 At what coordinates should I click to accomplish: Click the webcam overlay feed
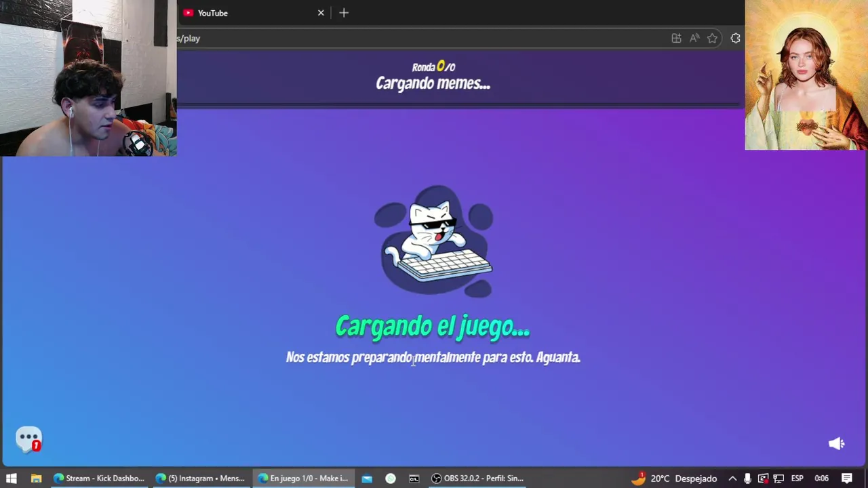tap(88, 78)
